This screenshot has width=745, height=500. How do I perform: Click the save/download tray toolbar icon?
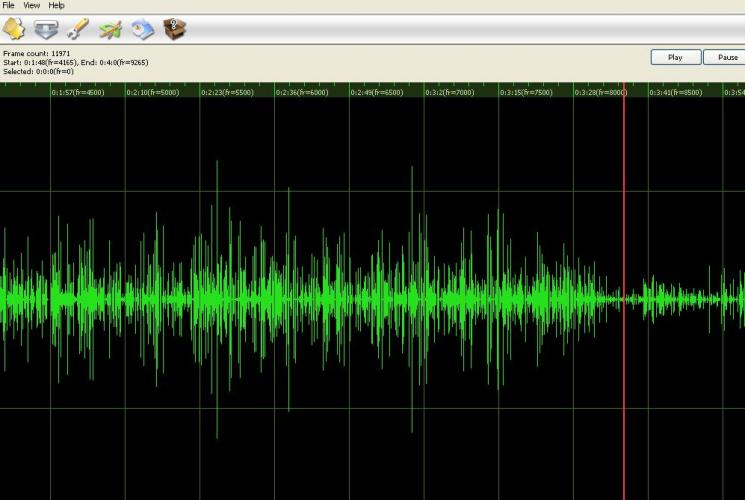[x=46, y=30]
